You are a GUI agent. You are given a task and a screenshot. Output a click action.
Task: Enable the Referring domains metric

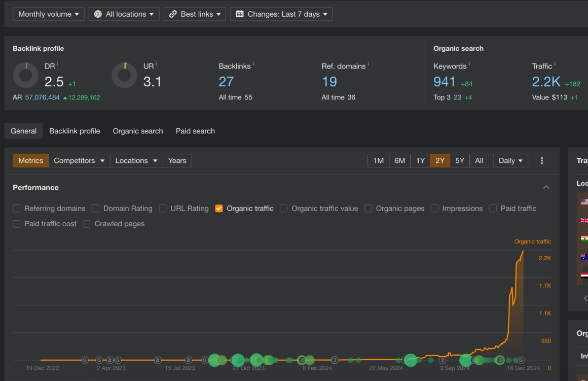coord(16,208)
